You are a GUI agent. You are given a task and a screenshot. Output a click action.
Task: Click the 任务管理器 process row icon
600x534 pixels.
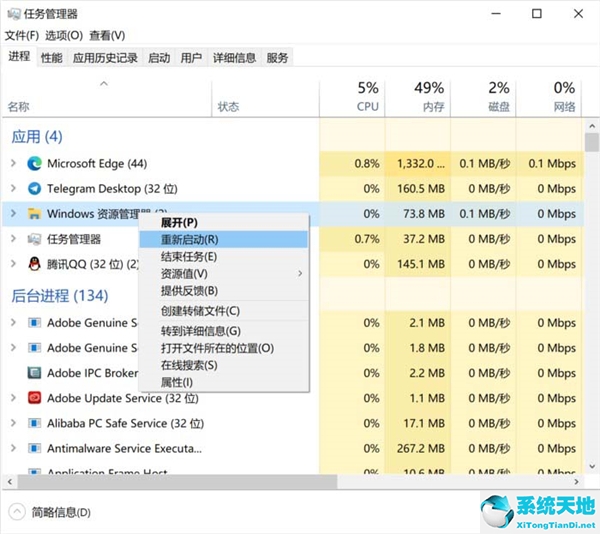point(34,239)
